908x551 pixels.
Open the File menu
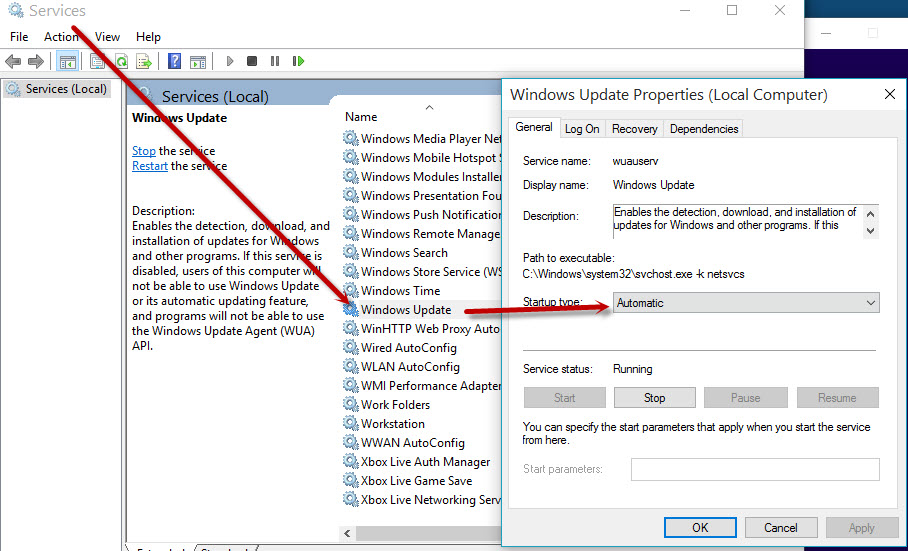pyautogui.click(x=19, y=36)
